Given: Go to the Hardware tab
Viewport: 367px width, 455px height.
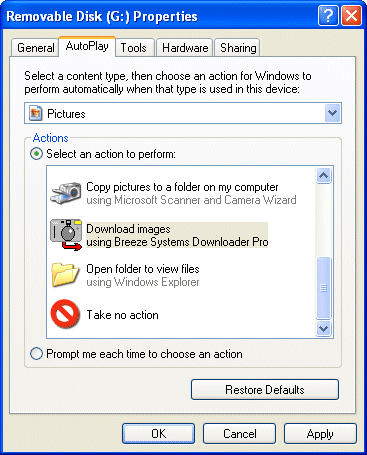Looking at the screenshot, I should 185,48.
